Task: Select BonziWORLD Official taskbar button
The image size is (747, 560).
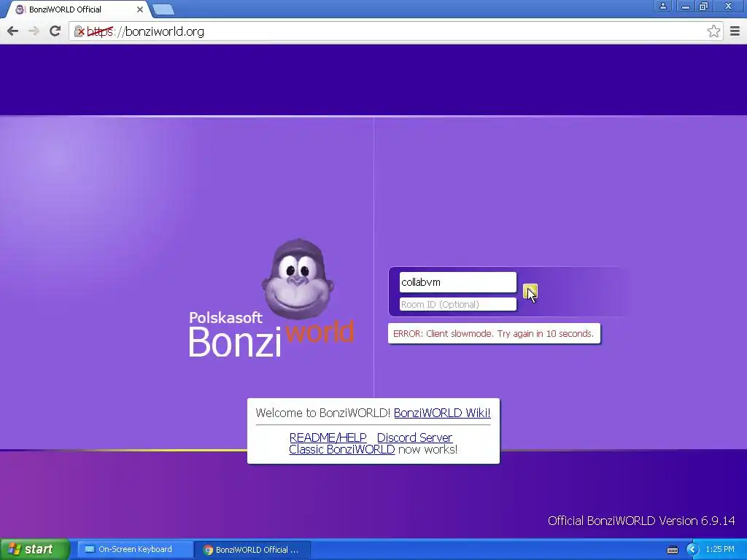Action: click(252, 550)
